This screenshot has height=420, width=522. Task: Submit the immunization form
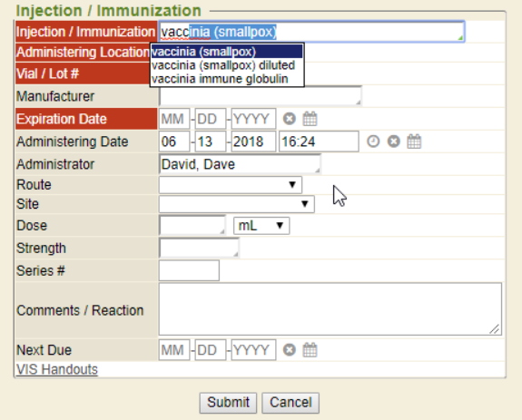click(x=228, y=403)
